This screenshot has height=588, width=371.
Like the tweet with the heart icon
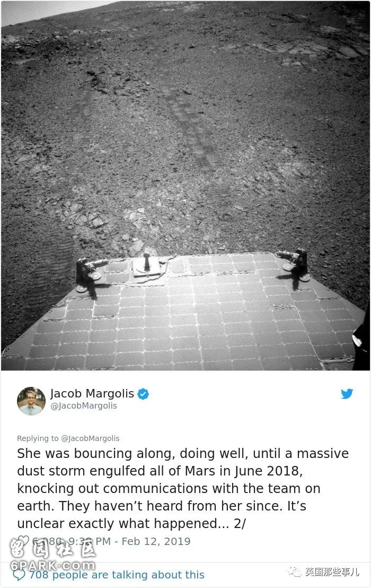[23, 540]
